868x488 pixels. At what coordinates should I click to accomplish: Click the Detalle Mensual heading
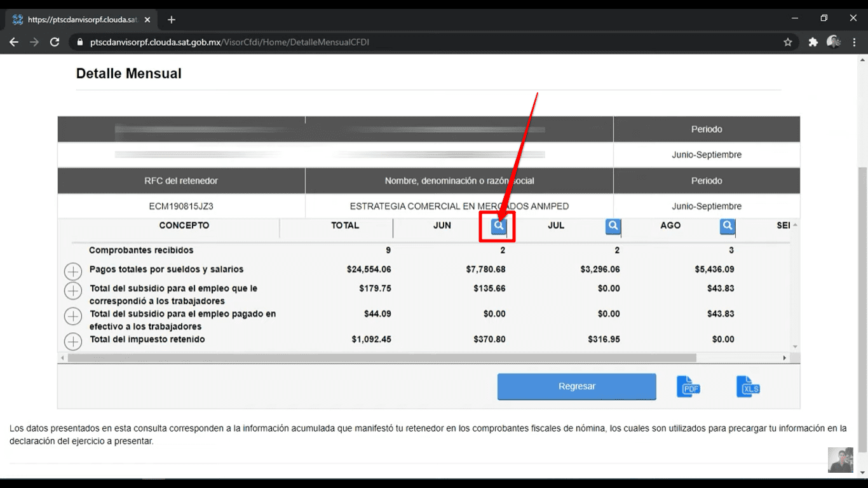[129, 74]
